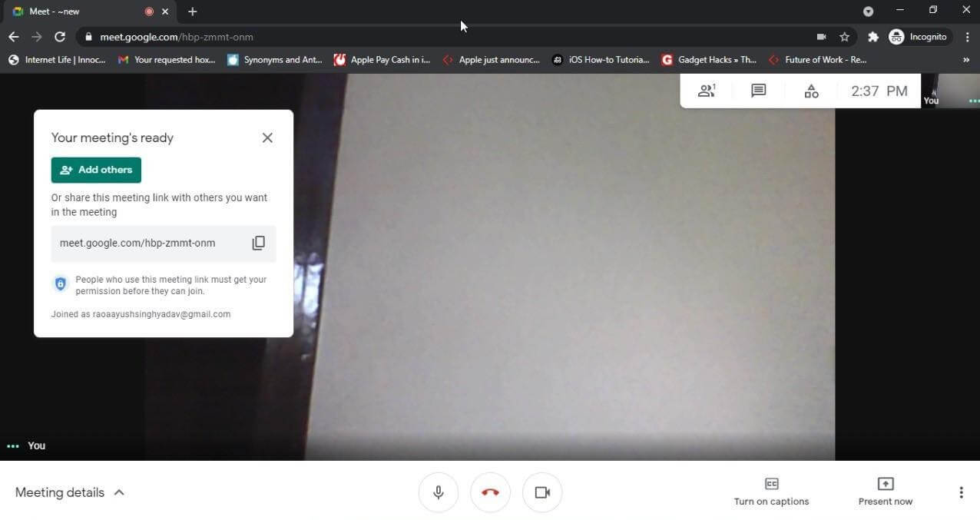The image size is (980, 520).
Task: Bookmark this page with star icon
Action: point(844,37)
